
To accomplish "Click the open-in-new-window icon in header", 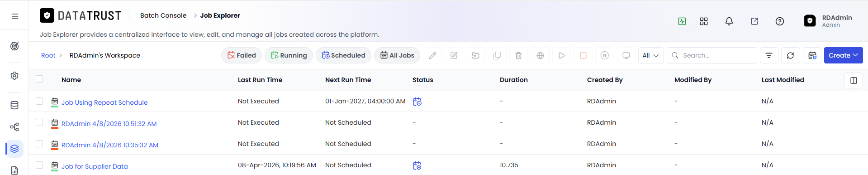I will (x=754, y=21).
